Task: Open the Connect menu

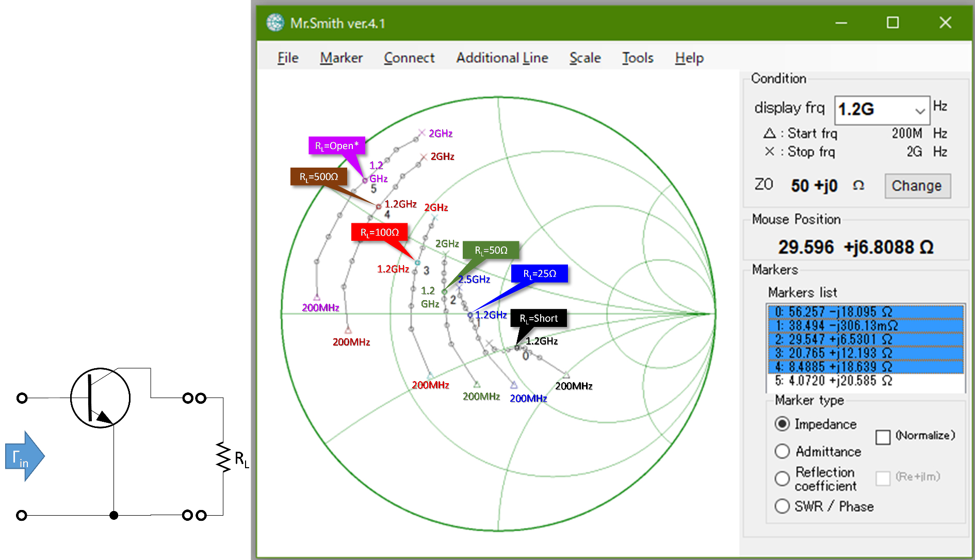Action: click(x=409, y=58)
